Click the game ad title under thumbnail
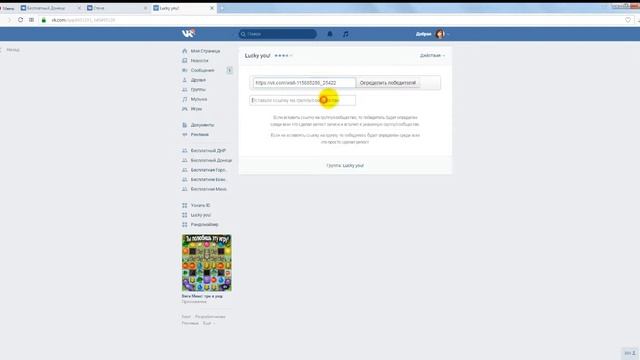This screenshot has height=360, width=640. [202, 296]
